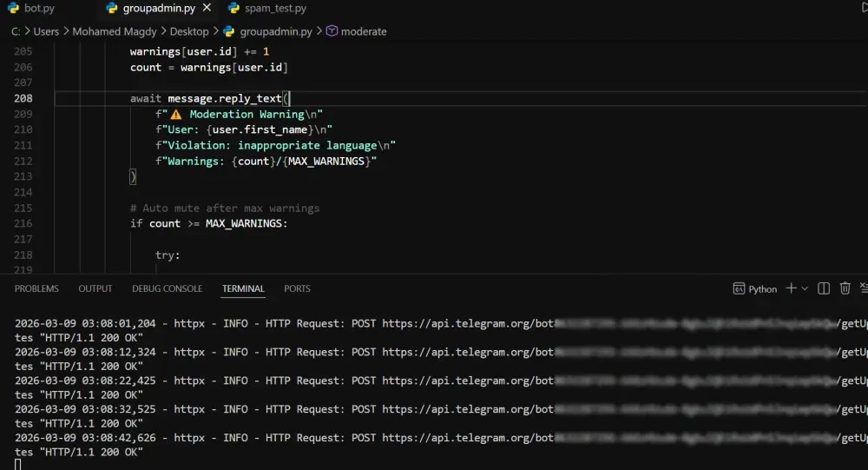Image resolution: width=868 pixels, height=470 pixels.
Task: Click the moderate symbol cube icon
Action: coord(332,31)
